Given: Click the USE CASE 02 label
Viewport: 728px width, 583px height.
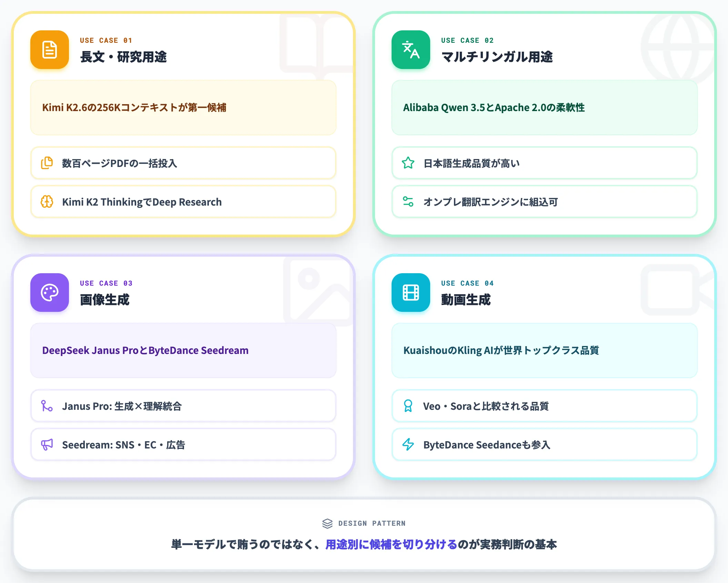Looking at the screenshot, I should point(467,40).
